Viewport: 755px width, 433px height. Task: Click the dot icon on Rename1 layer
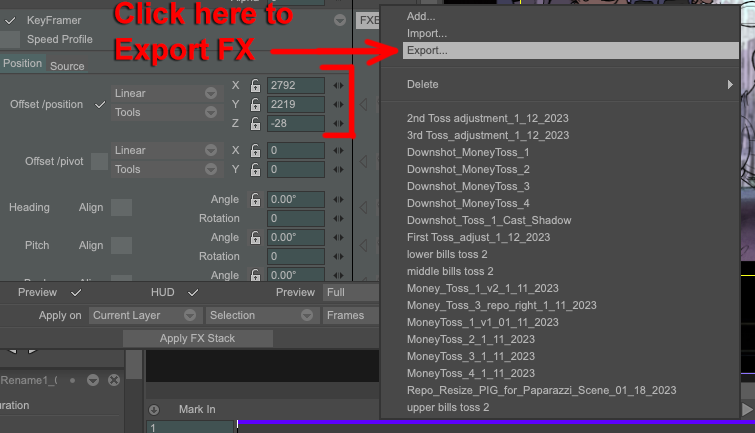[72, 381]
